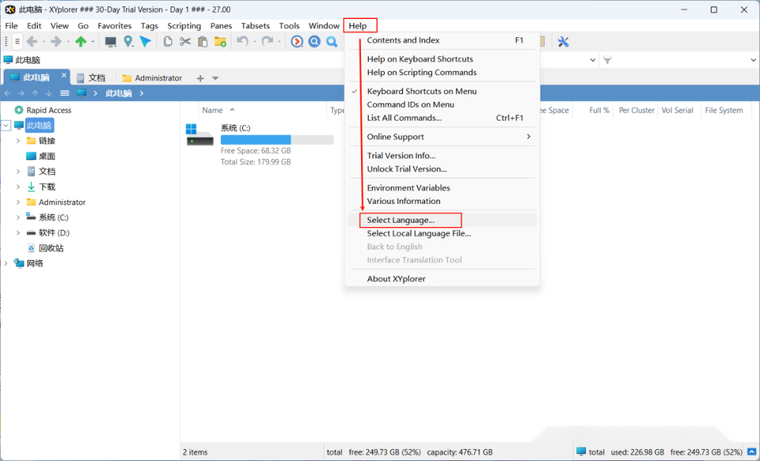Screen dimensions: 760x461
Task: Click the Copy toolbar icon
Action: [x=168, y=42]
